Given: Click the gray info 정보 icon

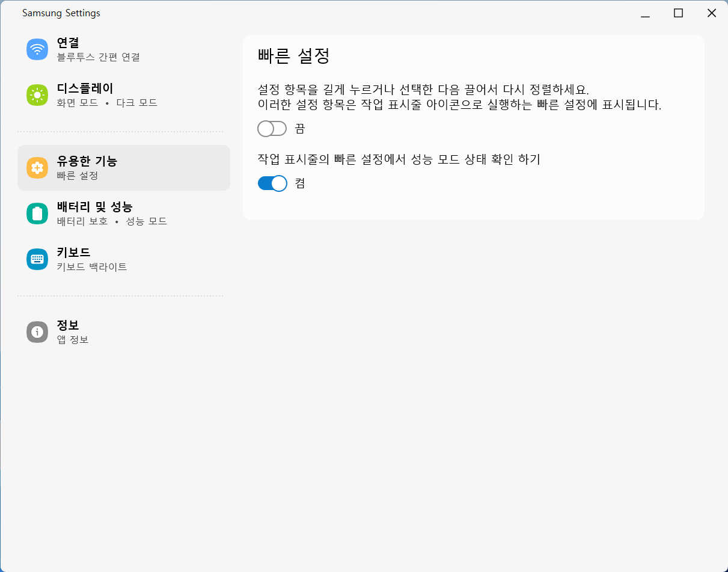Looking at the screenshot, I should pyautogui.click(x=37, y=332).
